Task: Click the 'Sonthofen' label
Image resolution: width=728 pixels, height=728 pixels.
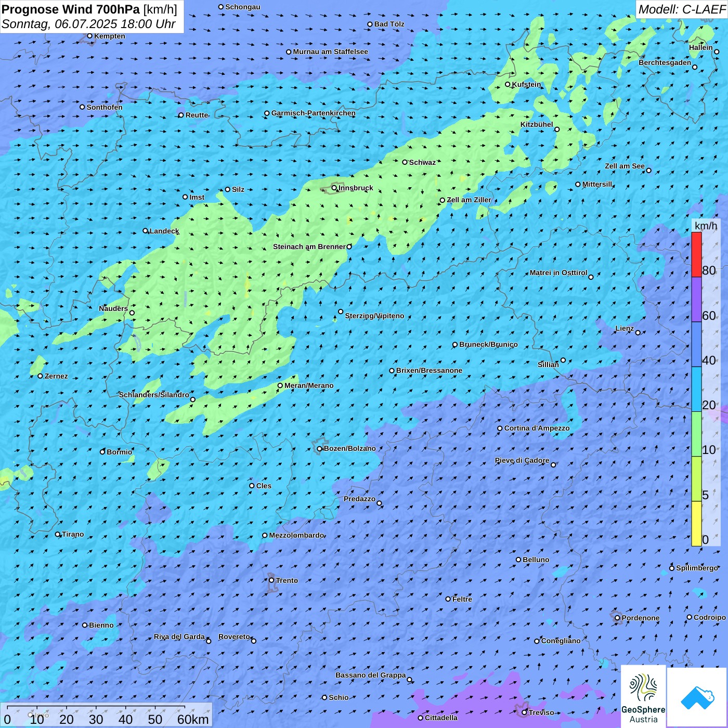Action: pos(105,107)
